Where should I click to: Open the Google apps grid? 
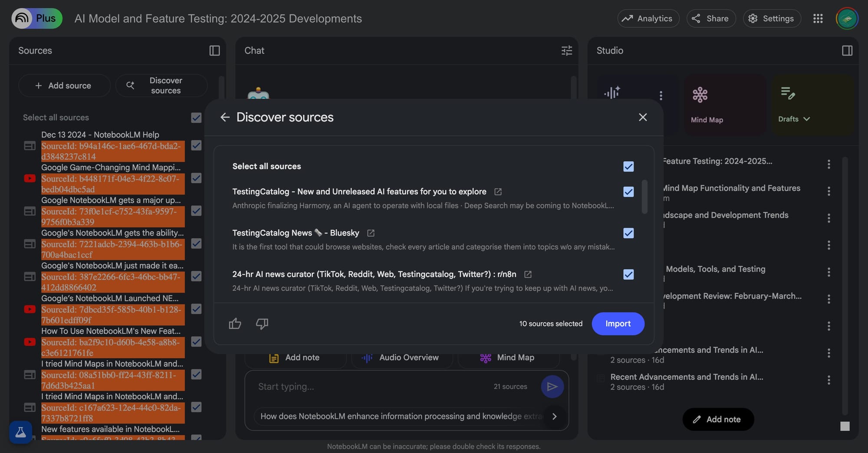pos(818,18)
